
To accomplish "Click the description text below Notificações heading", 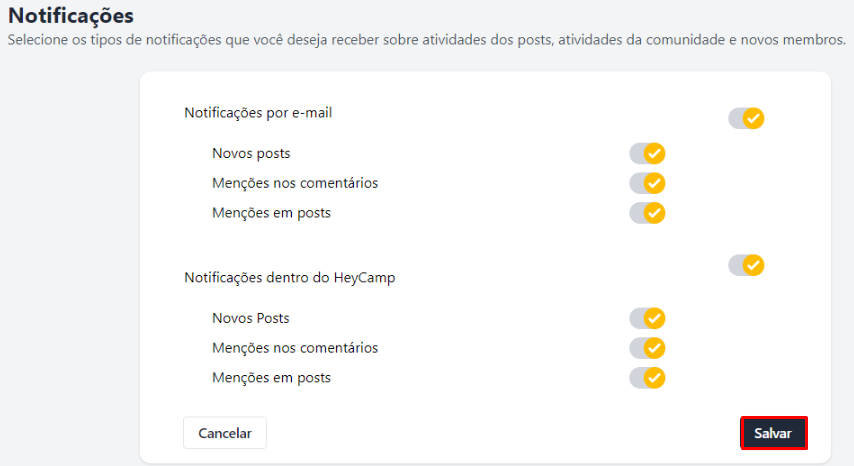I will tap(426, 41).
